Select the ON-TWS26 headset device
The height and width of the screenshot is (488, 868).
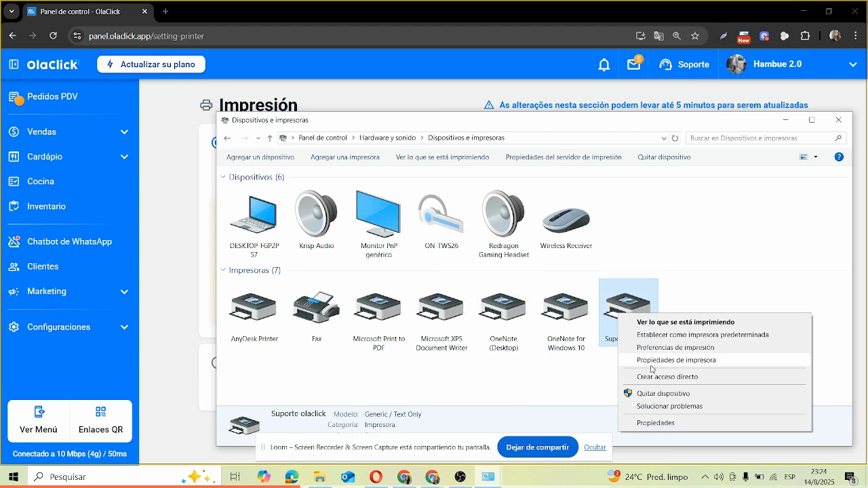coord(441,220)
